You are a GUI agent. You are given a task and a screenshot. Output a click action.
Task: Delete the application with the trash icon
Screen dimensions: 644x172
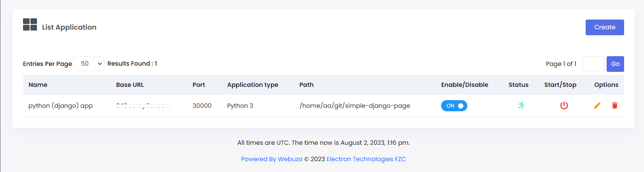click(x=615, y=105)
